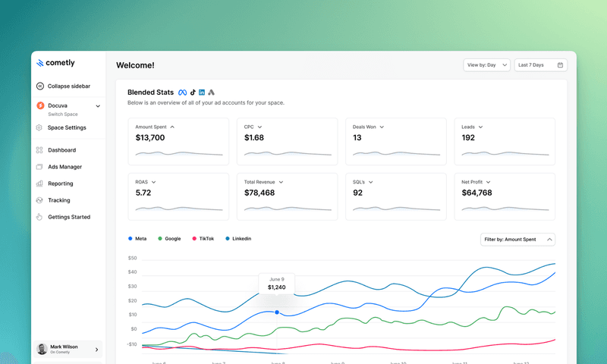Expand the Docuva space switcher chevron
Image resolution: width=607 pixels, height=364 pixels.
pos(98,106)
